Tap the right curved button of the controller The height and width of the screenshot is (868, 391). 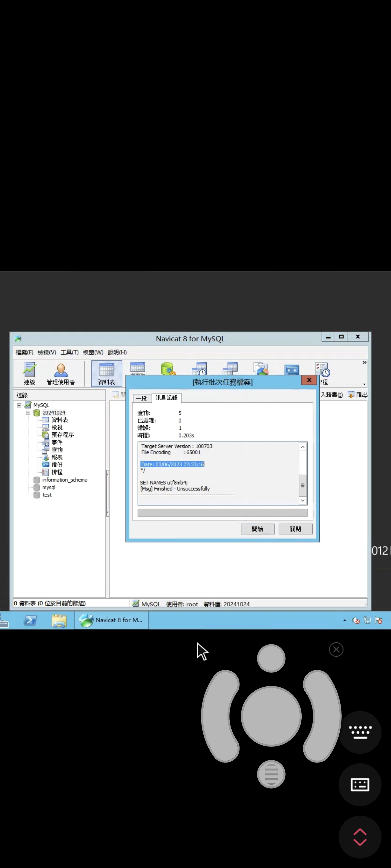pyautogui.click(x=322, y=716)
